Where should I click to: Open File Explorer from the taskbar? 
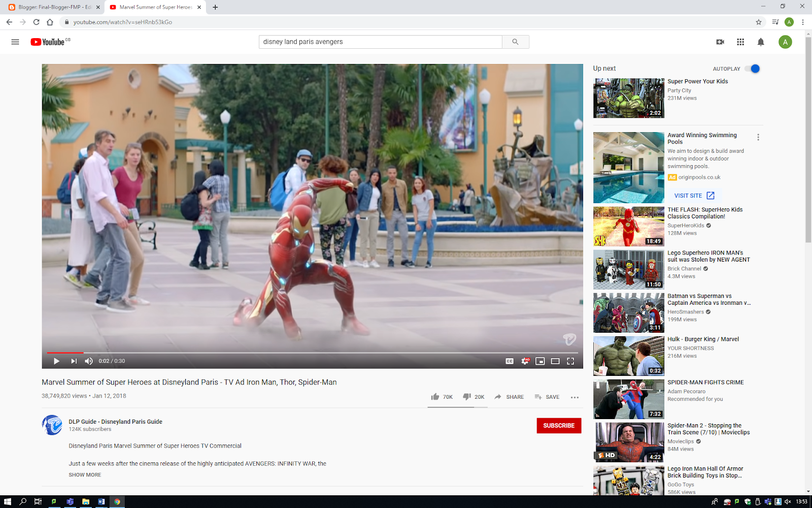pos(86,501)
